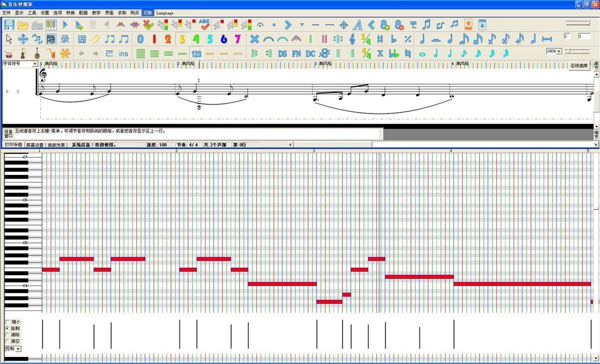Click the blue play triangle button
This screenshot has height=364, width=600.
pos(65,24)
